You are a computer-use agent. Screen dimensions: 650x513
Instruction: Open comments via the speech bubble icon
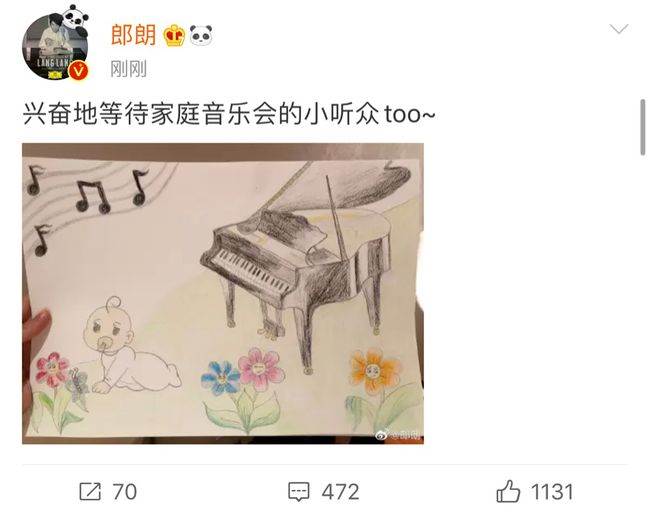point(299,492)
